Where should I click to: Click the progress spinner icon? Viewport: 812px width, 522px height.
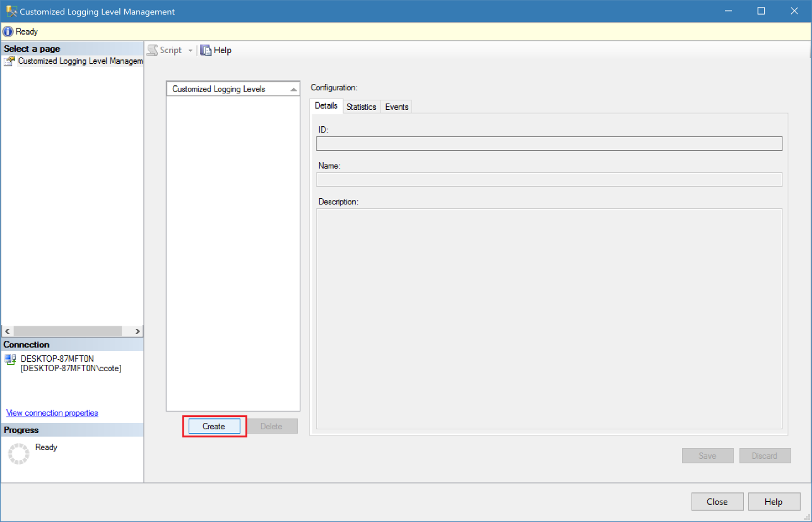pyautogui.click(x=18, y=453)
